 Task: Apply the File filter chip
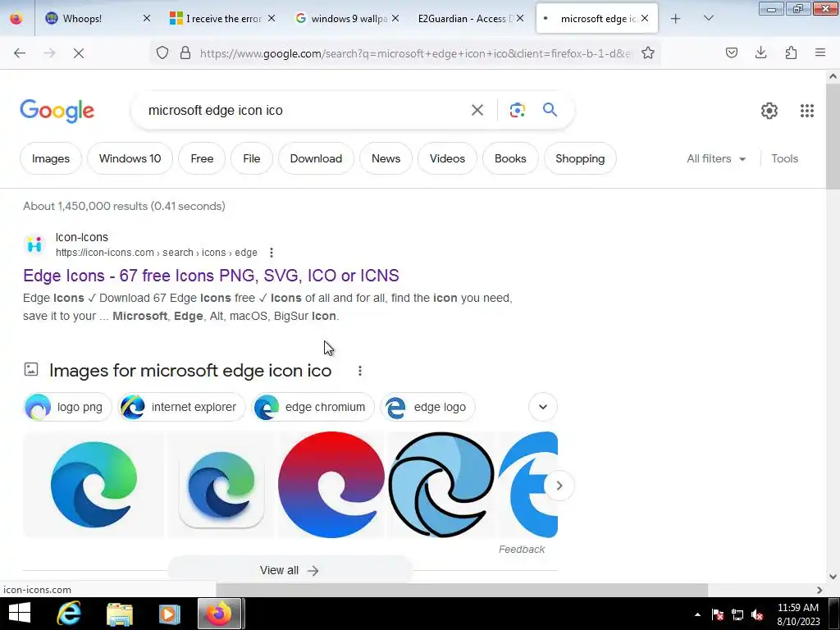click(x=252, y=158)
